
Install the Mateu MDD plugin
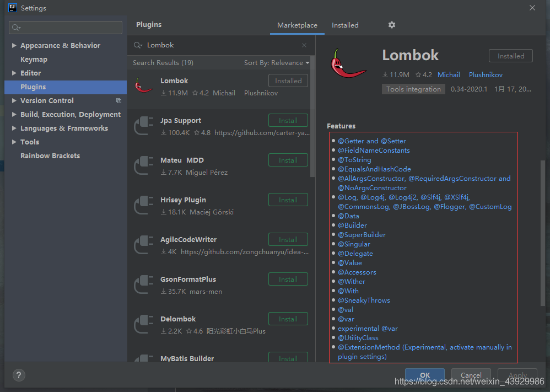(288, 160)
